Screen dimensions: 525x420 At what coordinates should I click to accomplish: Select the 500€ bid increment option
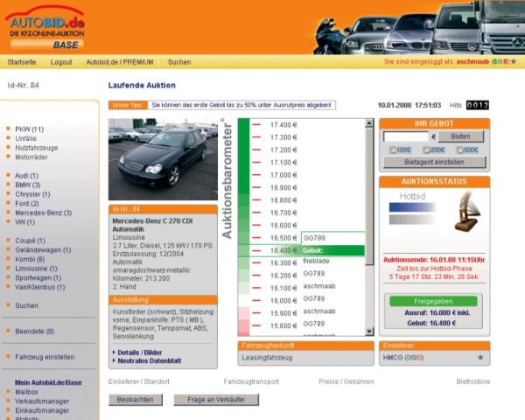pyautogui.click(x=459, y=150)
